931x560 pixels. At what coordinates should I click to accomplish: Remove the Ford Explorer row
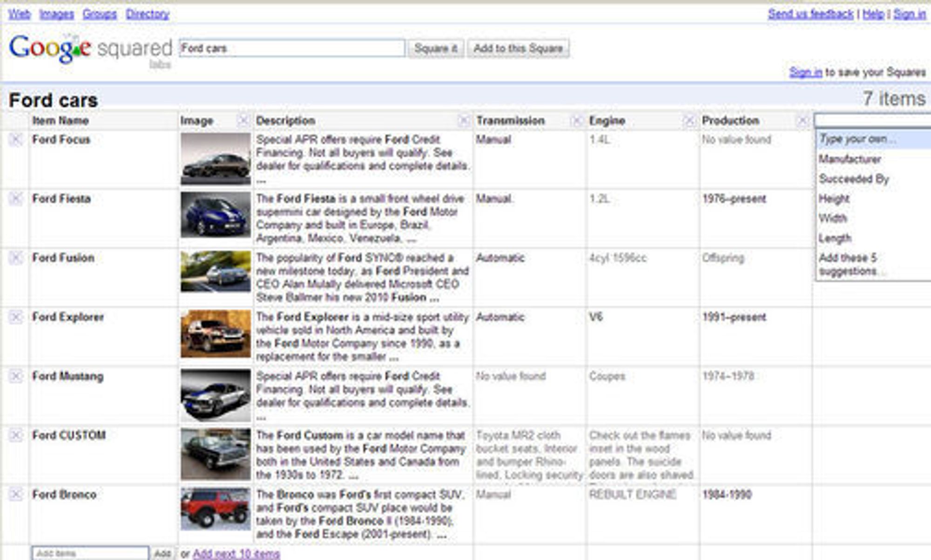[15, 317]
